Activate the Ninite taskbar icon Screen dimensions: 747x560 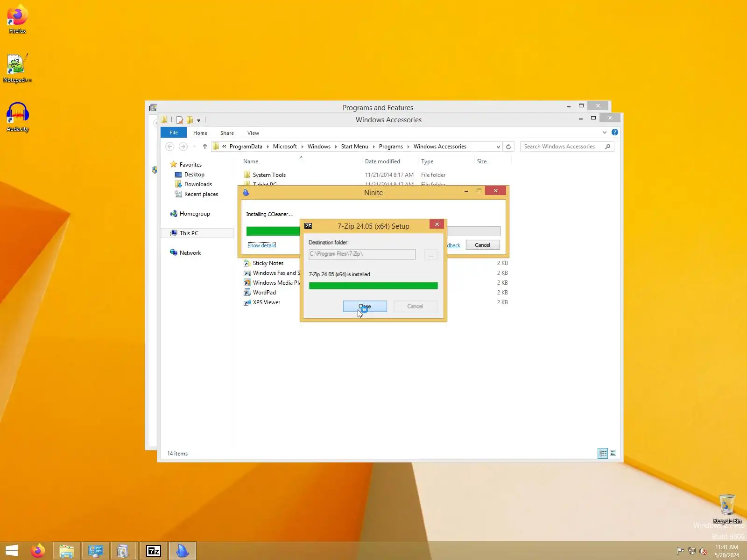(182, 551)
